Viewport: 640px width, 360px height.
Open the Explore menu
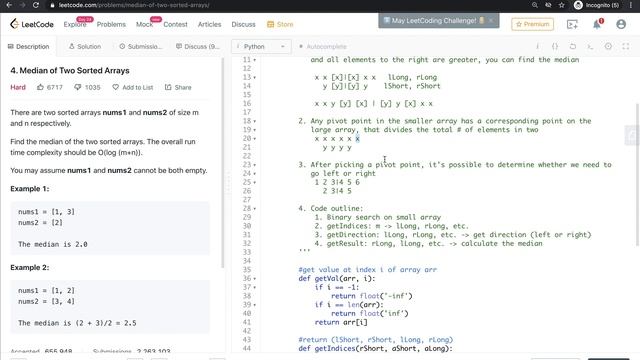[x=75, y=24]
